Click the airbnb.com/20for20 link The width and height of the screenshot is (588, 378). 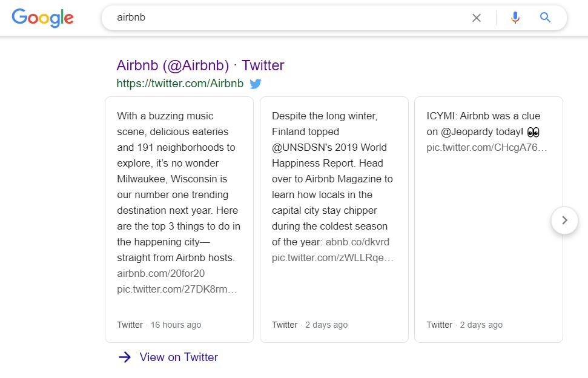point(160,273)
